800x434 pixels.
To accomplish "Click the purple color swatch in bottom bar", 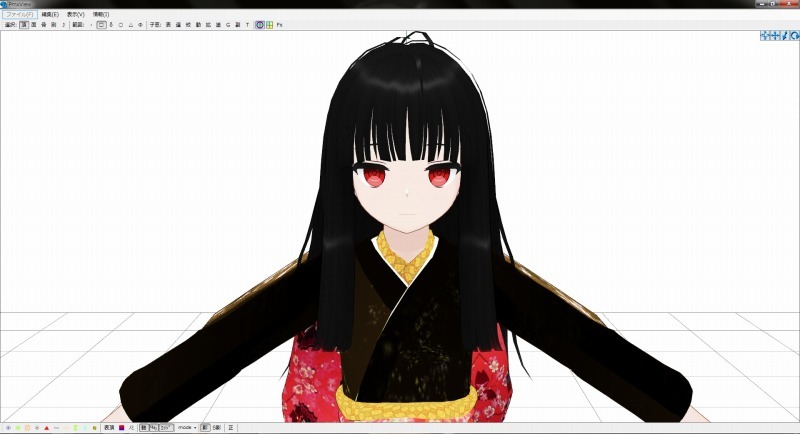I will click(x=121, y=428).
